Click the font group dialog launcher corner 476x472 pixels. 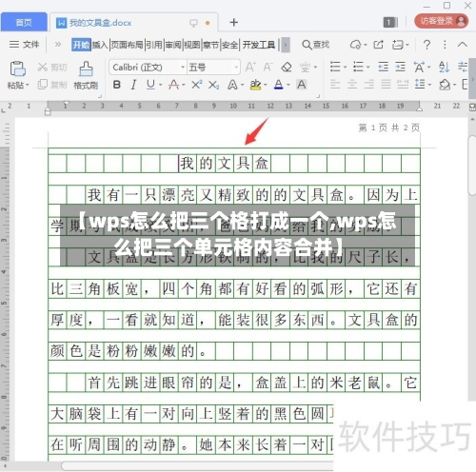coord(318,95)
